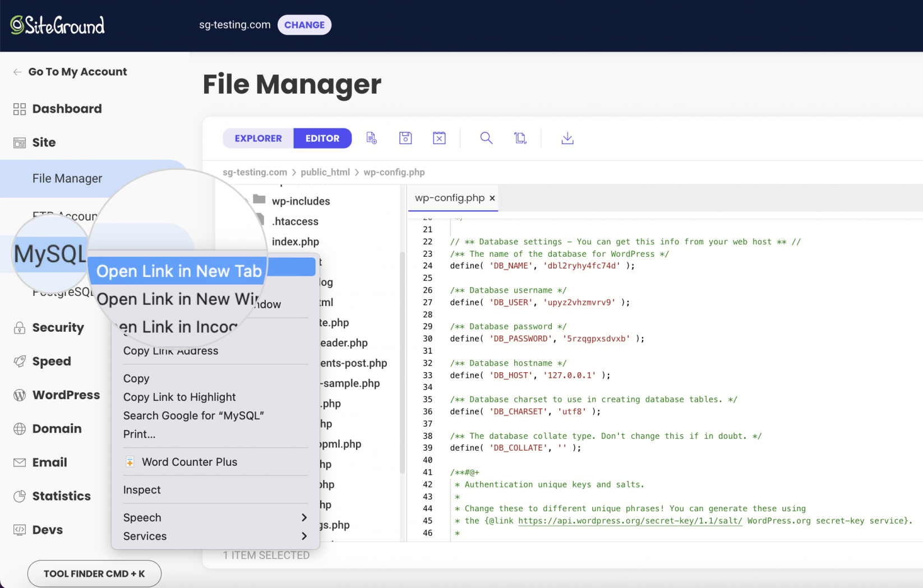
Task: Choose Inspect in context menu
Action: tap(142, 490)
